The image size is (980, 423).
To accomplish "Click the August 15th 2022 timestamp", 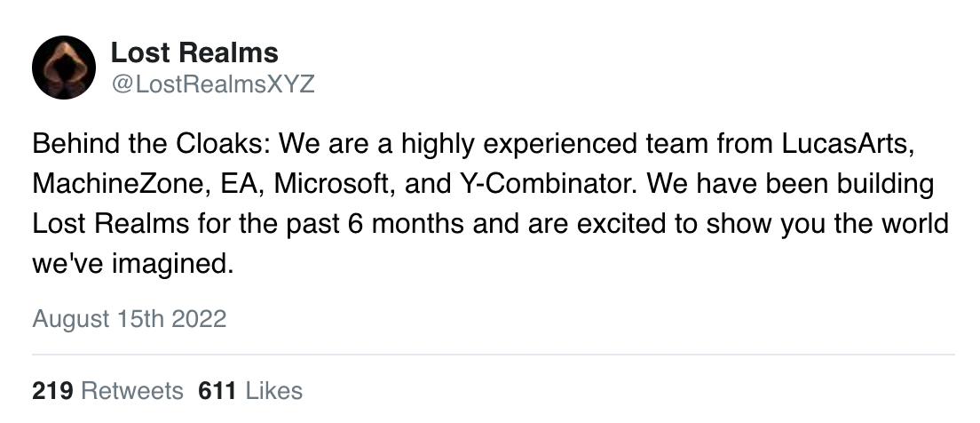I will click(x=130, y=318).
